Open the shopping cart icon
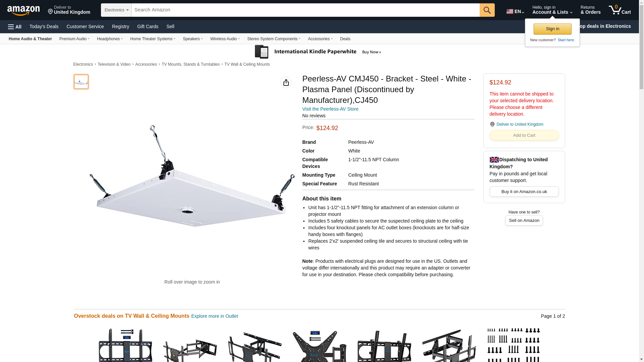This screenshot has width=644, height=362. (620, 10)
